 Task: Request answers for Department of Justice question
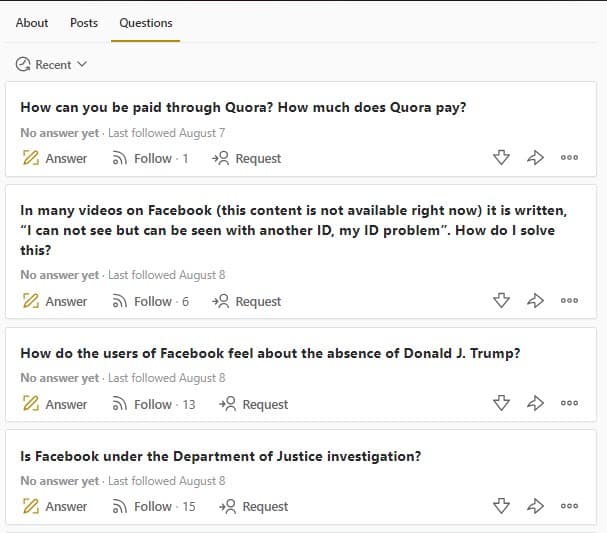[253, 506]
